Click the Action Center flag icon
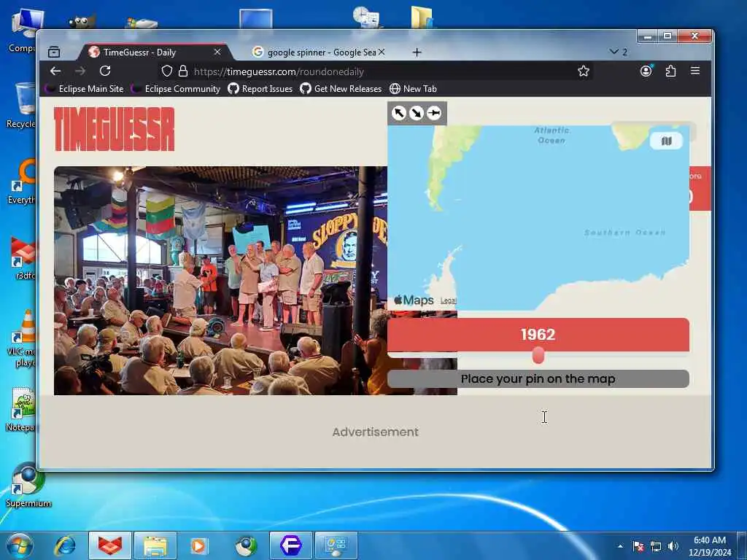 click(x=638, y=546)
